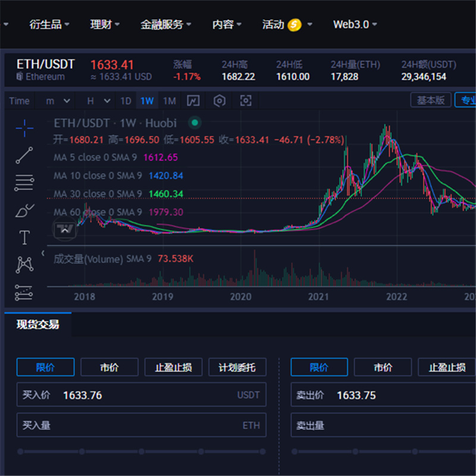Image resolution: width=476 pixels, height=476 pixels.
Task: Open the Web3.0 menu
Action: tap(355, 24)
